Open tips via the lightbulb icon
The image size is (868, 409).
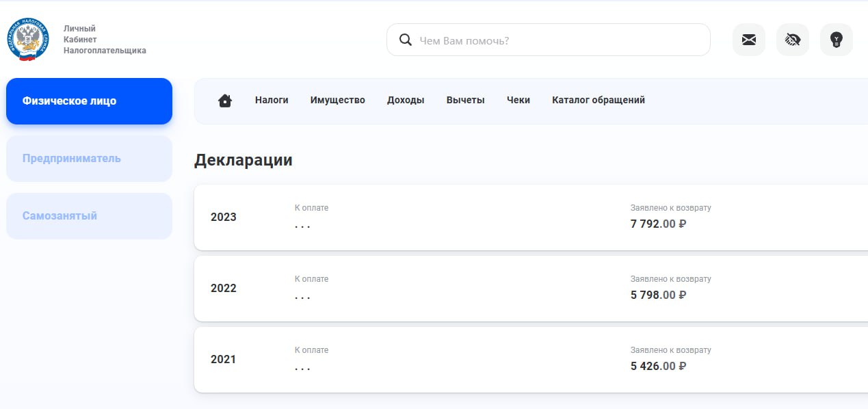pyautogui.click(x=836, y=40)
